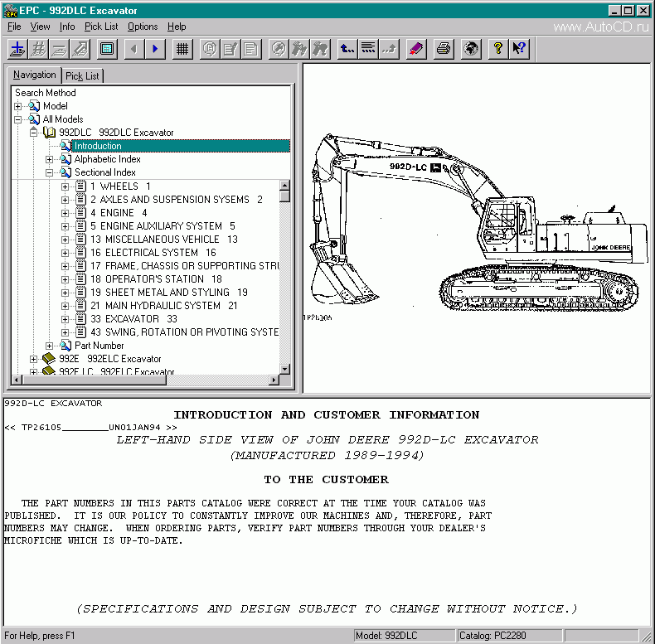
Task: Click the greyed document page toolbar icon
Action: [x=251, y=49]
